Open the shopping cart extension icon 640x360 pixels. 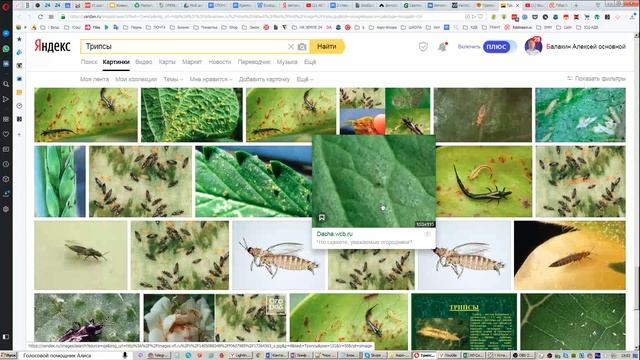pos(587,17)
